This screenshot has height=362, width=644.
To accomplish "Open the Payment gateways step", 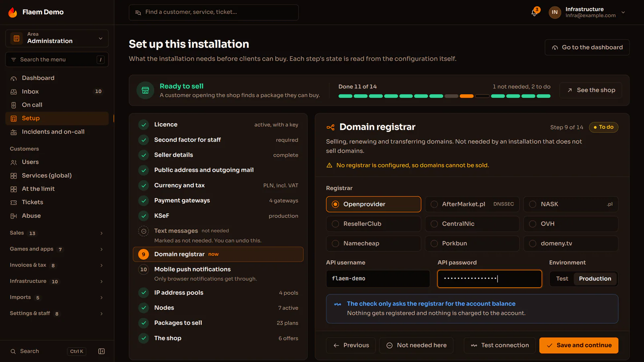I will pos(218,201).
